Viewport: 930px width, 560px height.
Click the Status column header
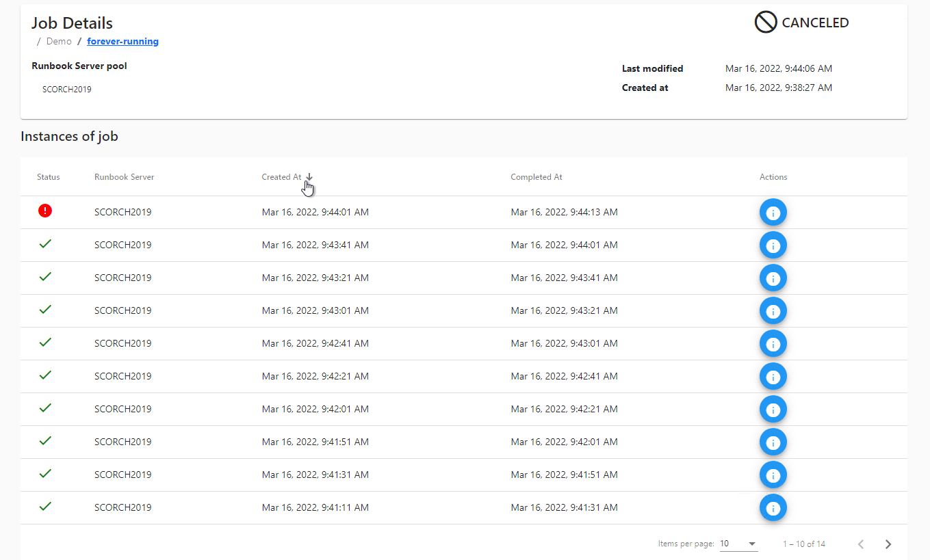point(48,176)
